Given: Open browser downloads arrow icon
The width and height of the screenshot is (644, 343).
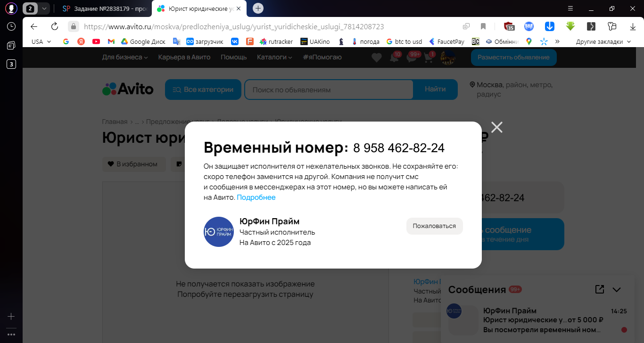Looking at the screenshot, I should pos(633,26).
